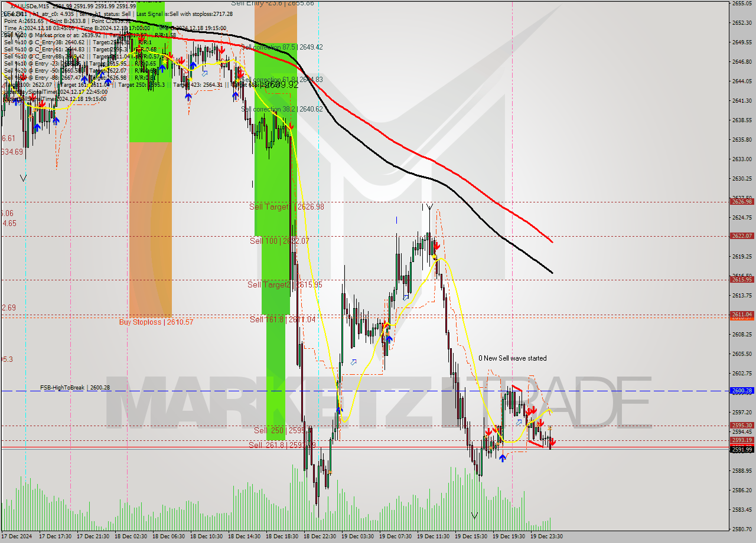Click the 2580.70 price axis label
756x543 pixels.
click(x=742, y=529)
